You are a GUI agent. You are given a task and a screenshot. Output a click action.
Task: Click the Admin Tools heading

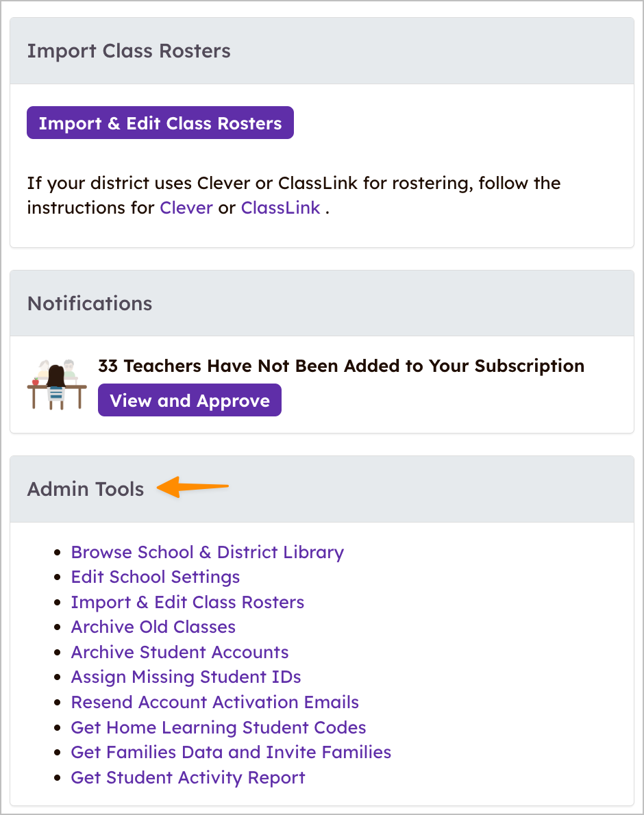[85, 489]
